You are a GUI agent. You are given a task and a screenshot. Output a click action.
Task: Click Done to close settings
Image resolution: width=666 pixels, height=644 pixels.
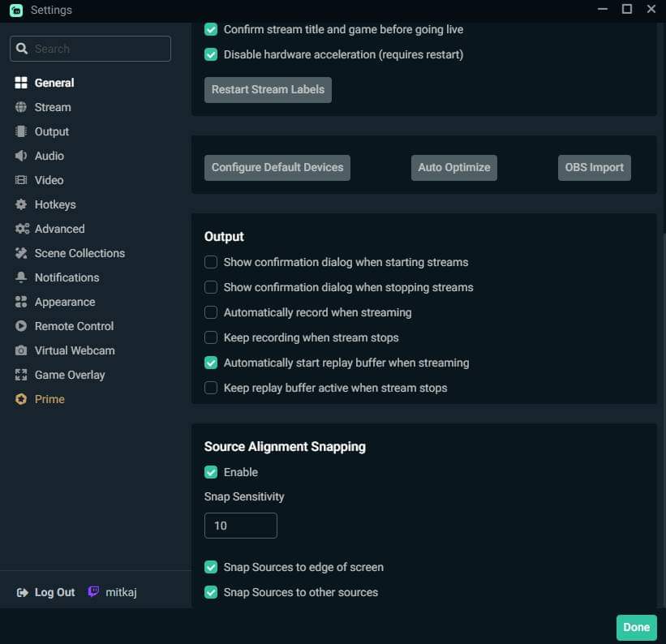click(x=636, y=627)
